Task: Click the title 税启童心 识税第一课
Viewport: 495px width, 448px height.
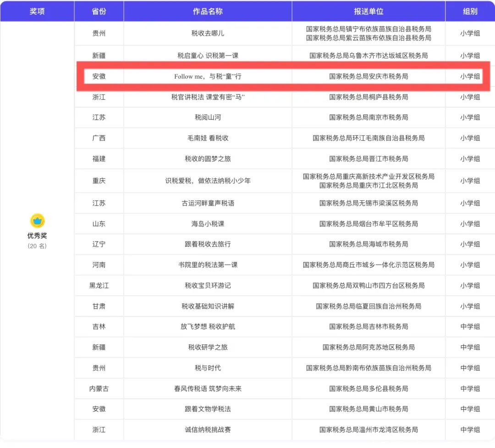Action: (208, 55)
